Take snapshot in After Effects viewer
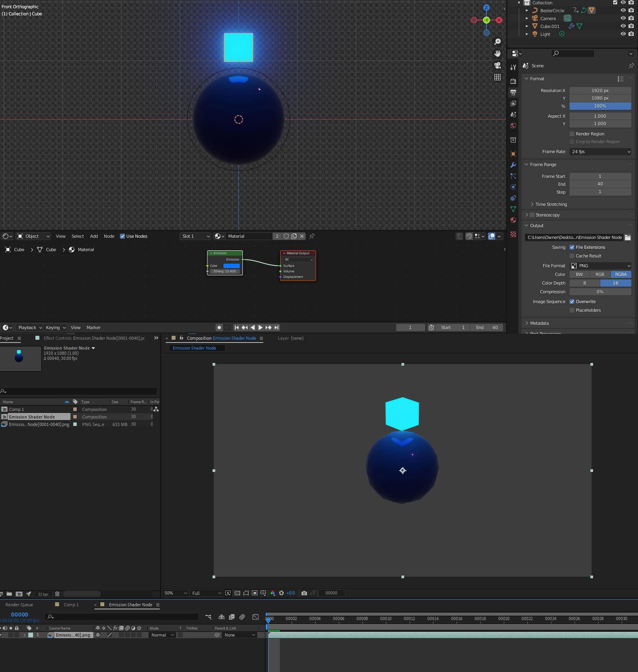 point(304,593)
